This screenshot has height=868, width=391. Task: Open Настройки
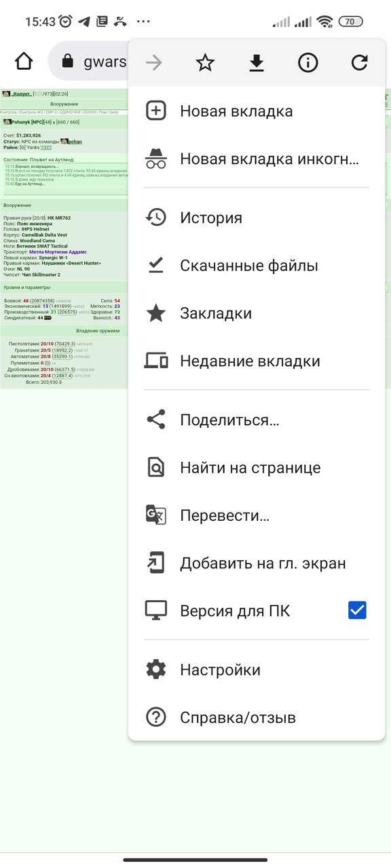257,670
